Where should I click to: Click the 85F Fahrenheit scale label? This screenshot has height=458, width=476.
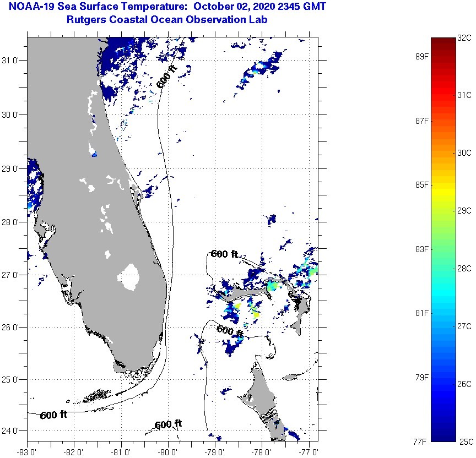pyautogui.click(x=422, y=184)
